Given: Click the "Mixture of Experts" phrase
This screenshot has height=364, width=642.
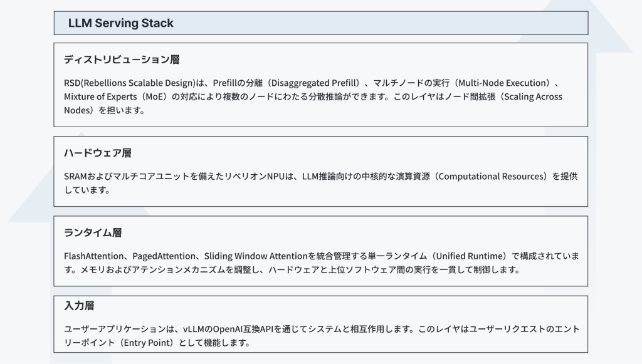Looking at the screenshot, I should (100, 96).
